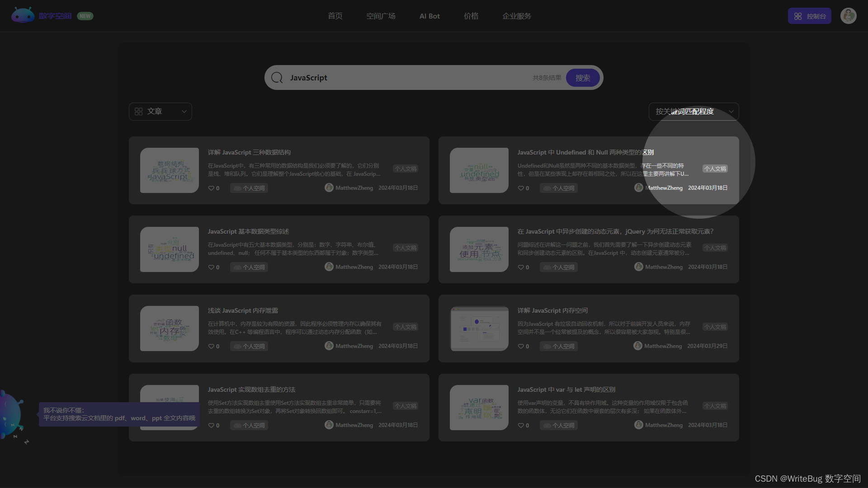Click the heart on 浅谈 JavaScript 内存泄露
Screen dimensions: 868x488
click(x=211, y=346)
